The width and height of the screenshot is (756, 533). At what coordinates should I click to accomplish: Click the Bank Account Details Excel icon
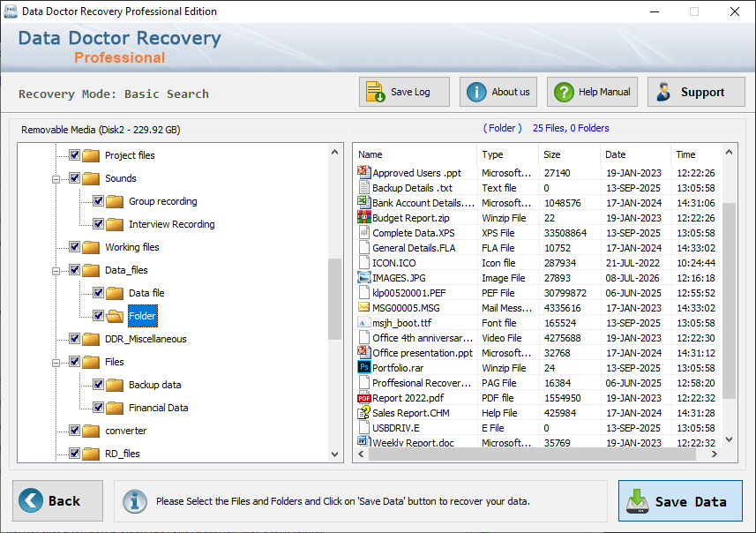[364, 202]
